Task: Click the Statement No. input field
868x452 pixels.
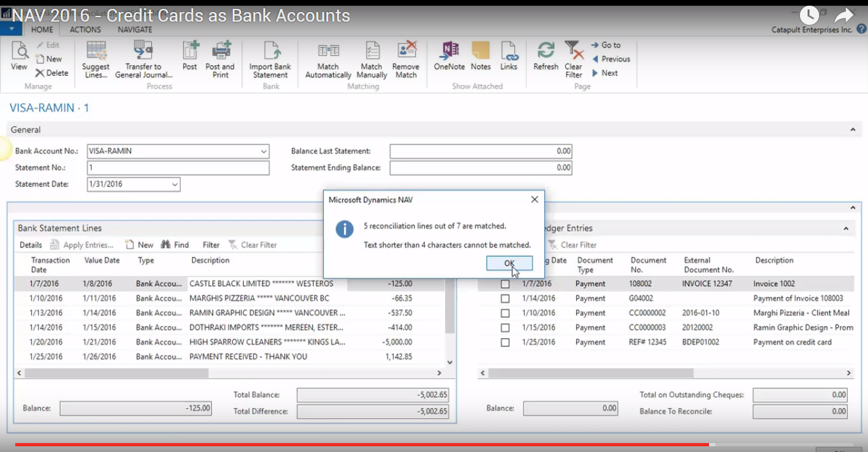Action: (178, 168)
